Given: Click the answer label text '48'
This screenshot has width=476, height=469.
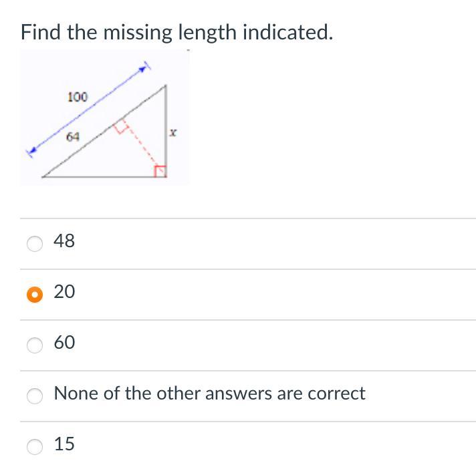Looking at the screenshot, I should click(x=64, y=241).
